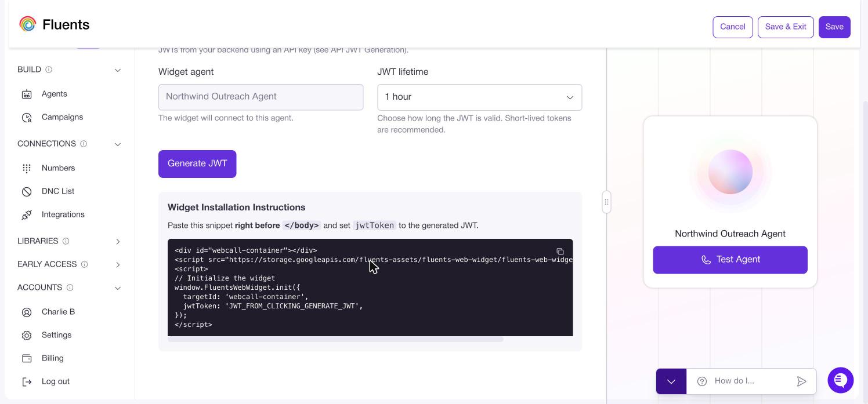The height and width of the screenshot is (404, 868).
Task: Click the panel resize handle
Action: (x=606, y=202)
